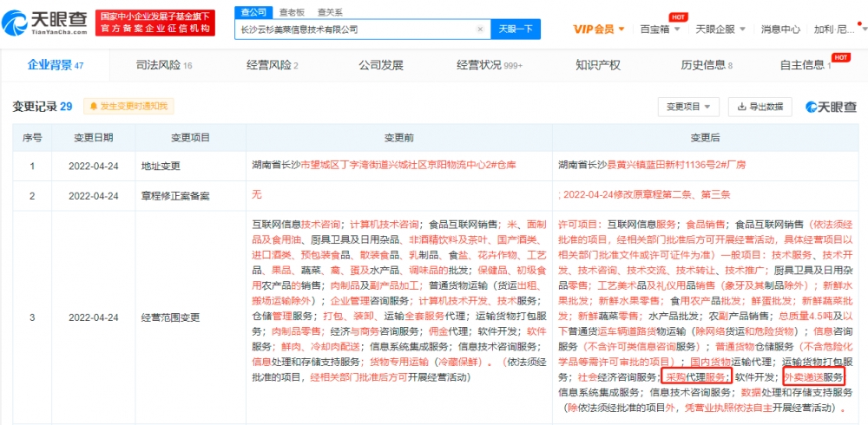Click 发生变更时通知我 notification button
This screenshot has width=868, height=425.
tap(128, 106)
